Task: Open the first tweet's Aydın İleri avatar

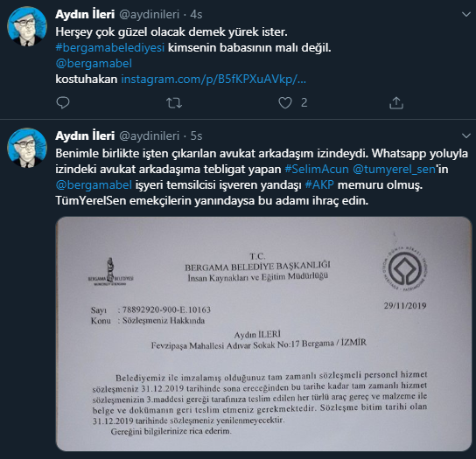Action: (x=27, y=26)
